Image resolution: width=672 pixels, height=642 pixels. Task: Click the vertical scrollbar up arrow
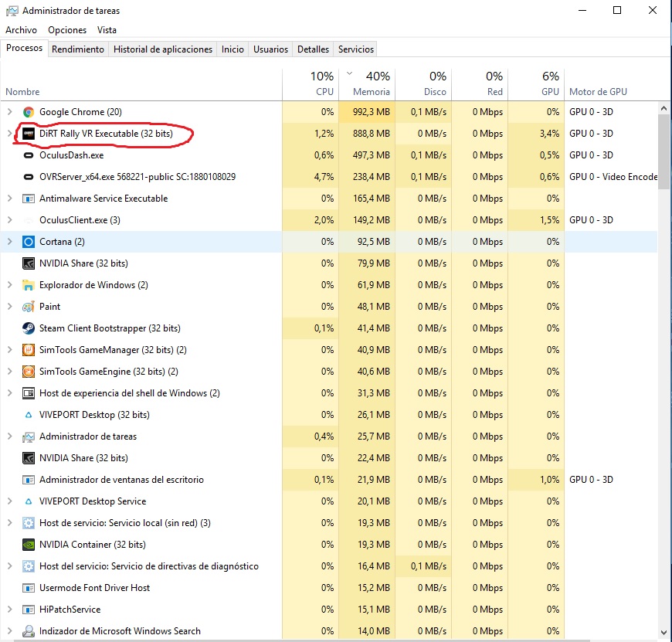point(664,108)
